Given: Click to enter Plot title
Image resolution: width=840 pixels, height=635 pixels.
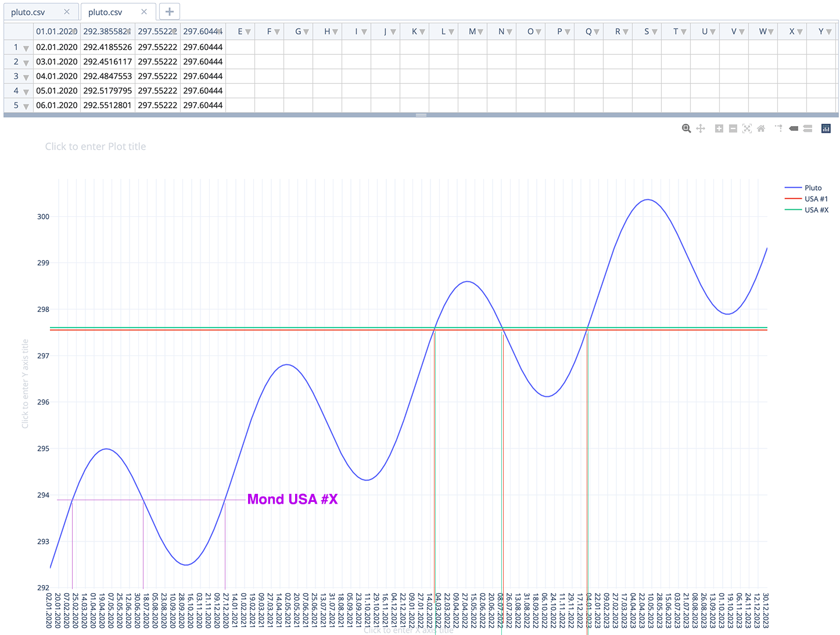Looking at the screenshot, I should point(96,146).
